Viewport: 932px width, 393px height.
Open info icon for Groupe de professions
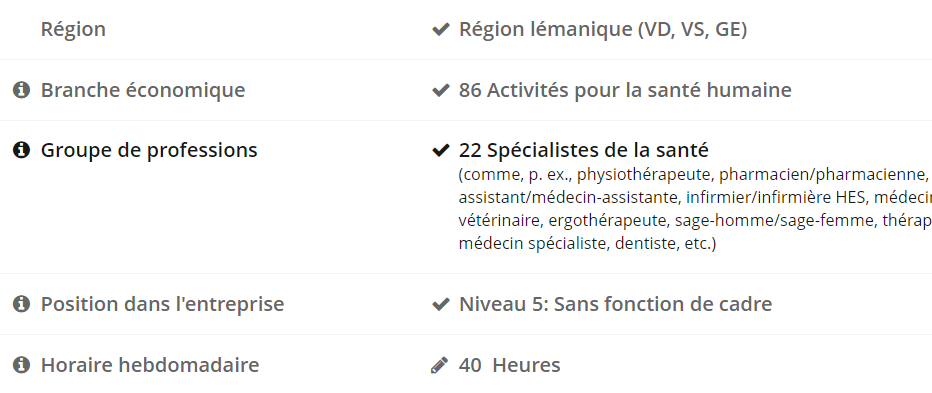[21, 150]
